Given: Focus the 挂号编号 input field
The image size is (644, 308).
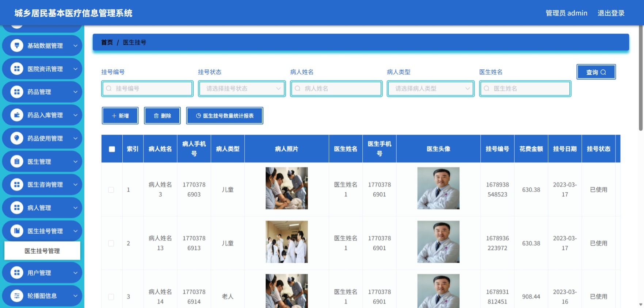Looking at the screenshot, I should (147, 89).
